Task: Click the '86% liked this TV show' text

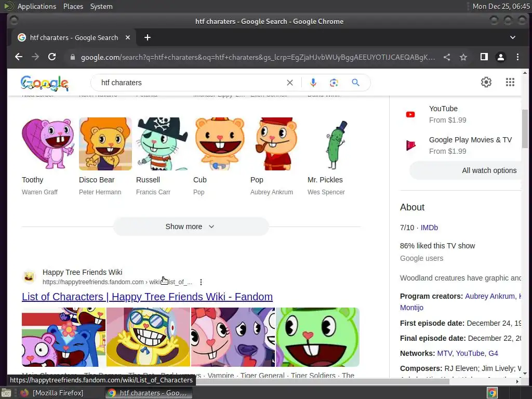Action: tap(437, 246)
